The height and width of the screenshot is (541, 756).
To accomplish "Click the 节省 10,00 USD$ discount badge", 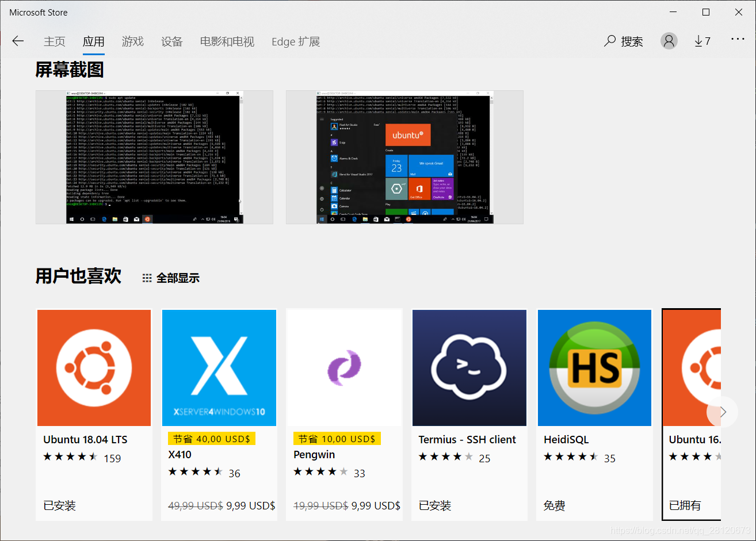I will coord(337,439).
